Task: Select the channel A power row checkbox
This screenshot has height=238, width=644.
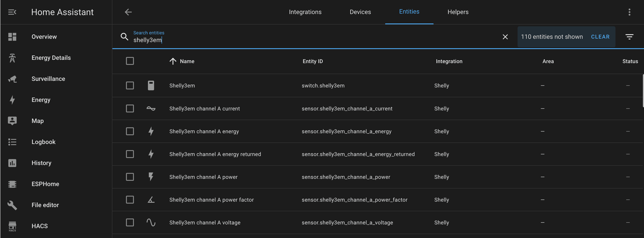Action: (130, 177)
